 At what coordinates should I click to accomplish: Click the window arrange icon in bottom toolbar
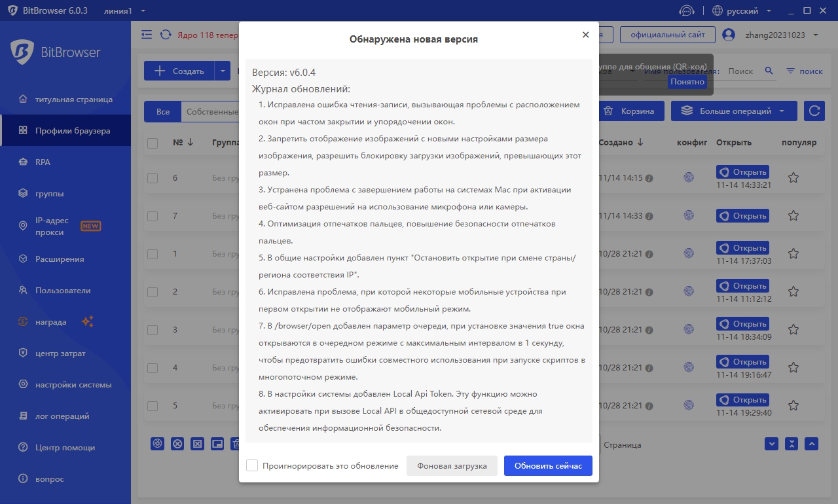pos(217,444)
